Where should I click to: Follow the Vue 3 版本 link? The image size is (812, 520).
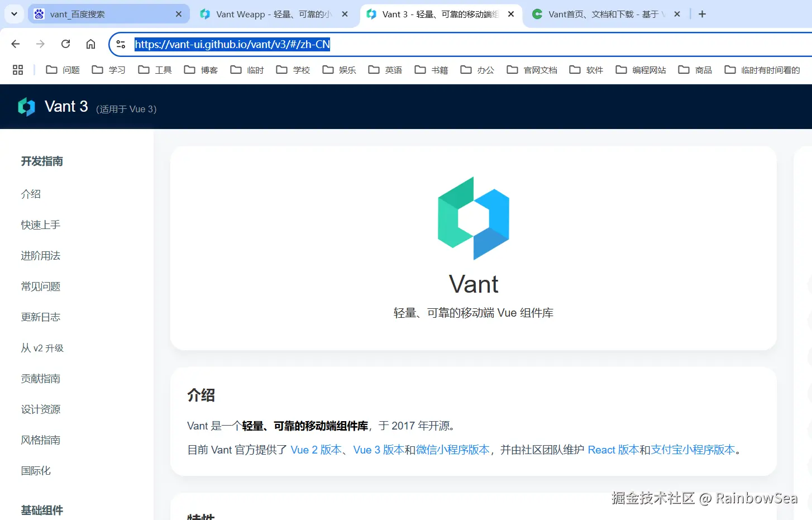point(379,450)
